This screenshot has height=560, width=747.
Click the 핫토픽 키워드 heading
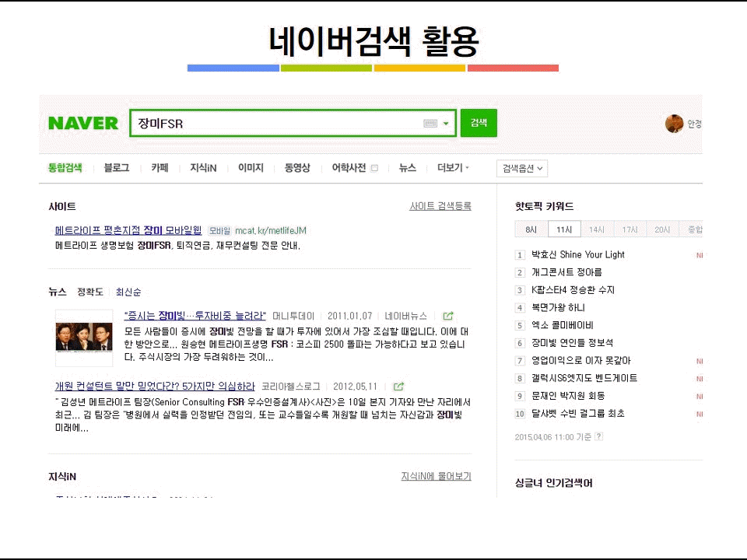[544, 206]
